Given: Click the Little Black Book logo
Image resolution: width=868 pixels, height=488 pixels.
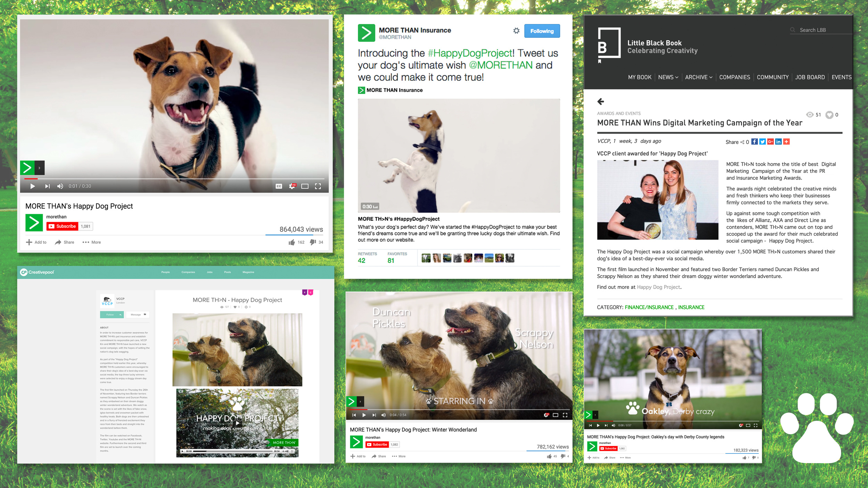Looking at the screenshot, I should tap(609, 45).
